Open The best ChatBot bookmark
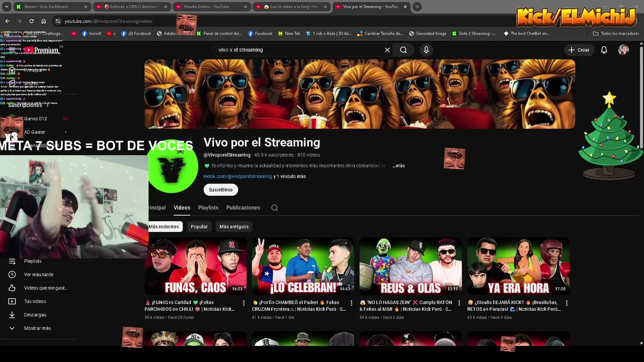The width and height of the screenshot is (644, 362). 526,33
